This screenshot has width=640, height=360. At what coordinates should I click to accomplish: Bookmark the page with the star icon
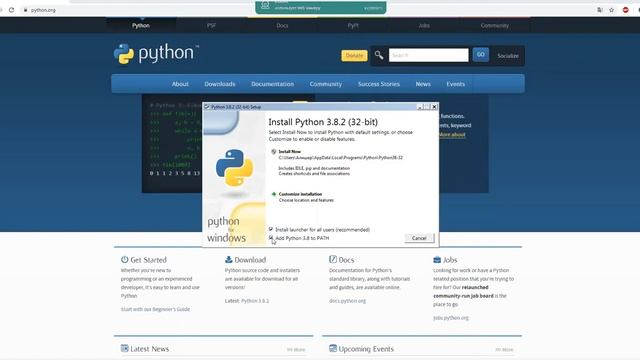(x=611, y=10)
